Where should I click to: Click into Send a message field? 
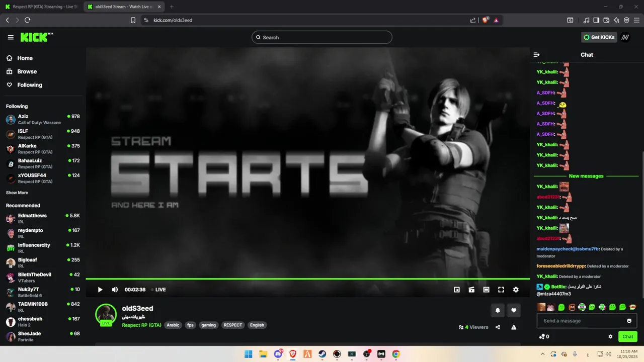581,321
